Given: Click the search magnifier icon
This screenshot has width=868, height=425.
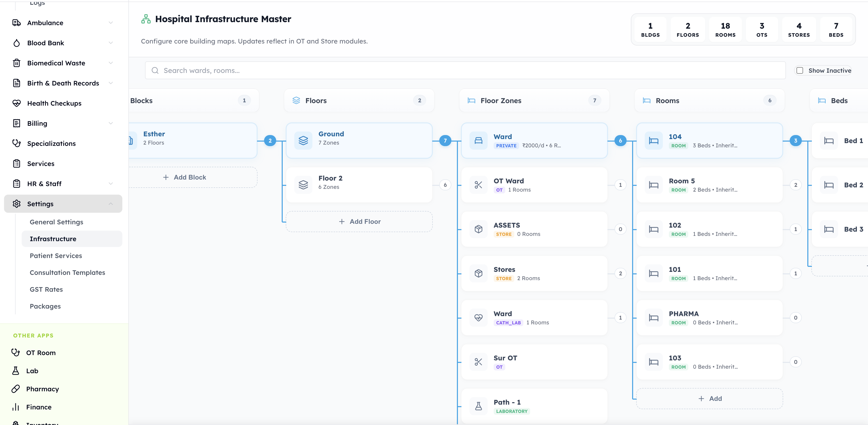Looking at the screenshot, I should (x=155, y=70).
